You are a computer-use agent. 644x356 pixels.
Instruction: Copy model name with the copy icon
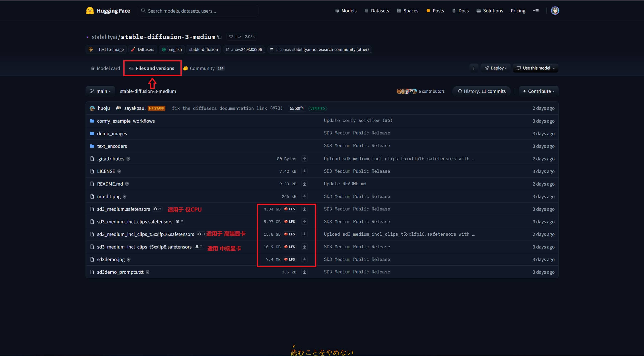click(x=219, y=37)
